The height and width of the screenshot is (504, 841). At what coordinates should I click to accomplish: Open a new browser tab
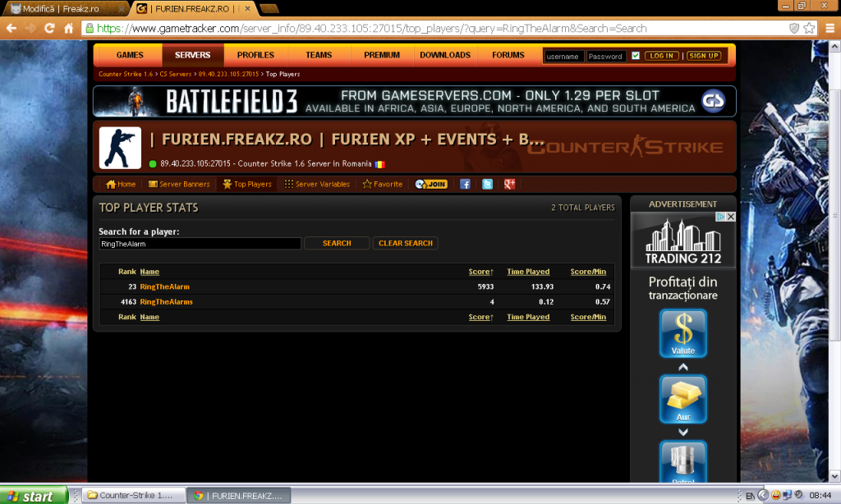pyautogui.click(x=269, y=8)
